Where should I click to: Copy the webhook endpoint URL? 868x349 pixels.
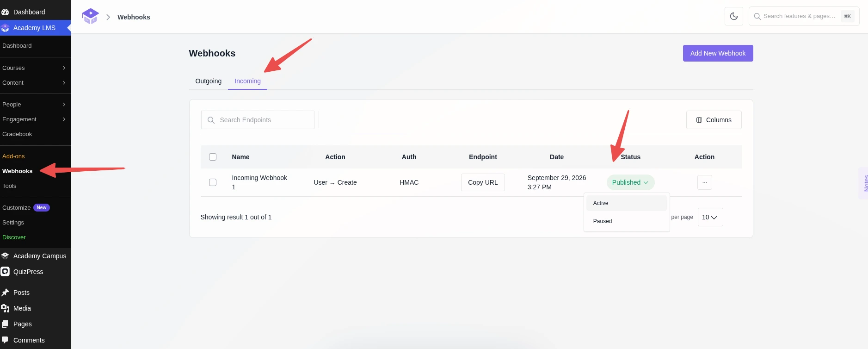click(483, 182)
